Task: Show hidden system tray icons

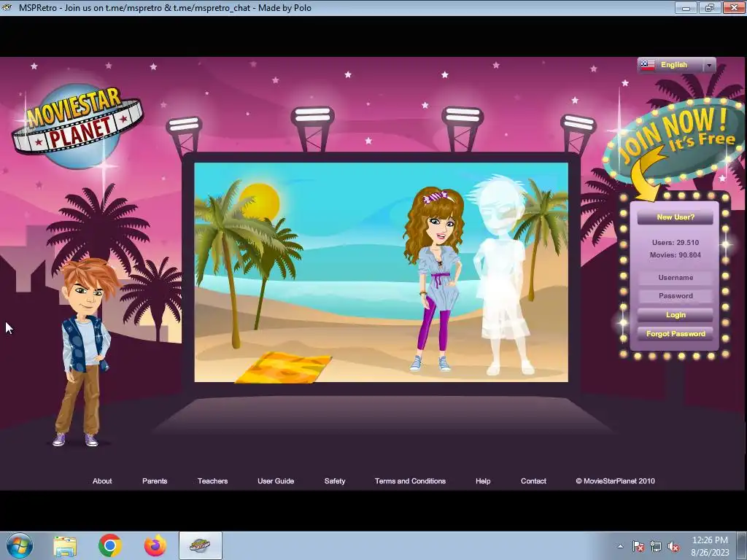Action: 620,546
